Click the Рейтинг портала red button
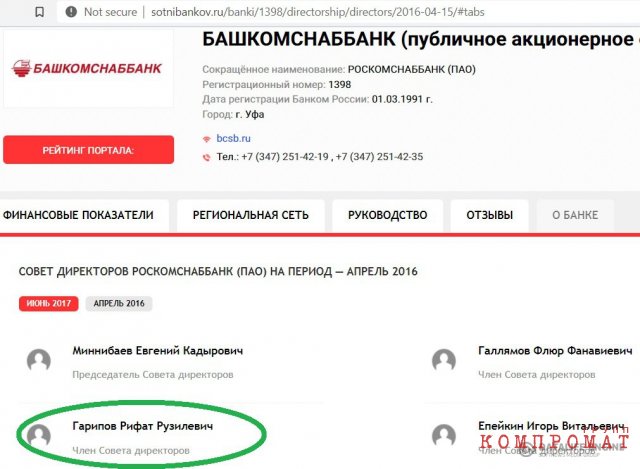640x469 pixels. coord(89,150)
